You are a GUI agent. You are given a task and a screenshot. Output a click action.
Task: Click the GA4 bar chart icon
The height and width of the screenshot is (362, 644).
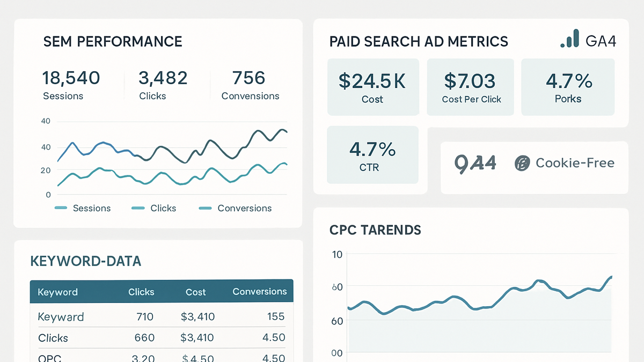[x=569, y=39]
